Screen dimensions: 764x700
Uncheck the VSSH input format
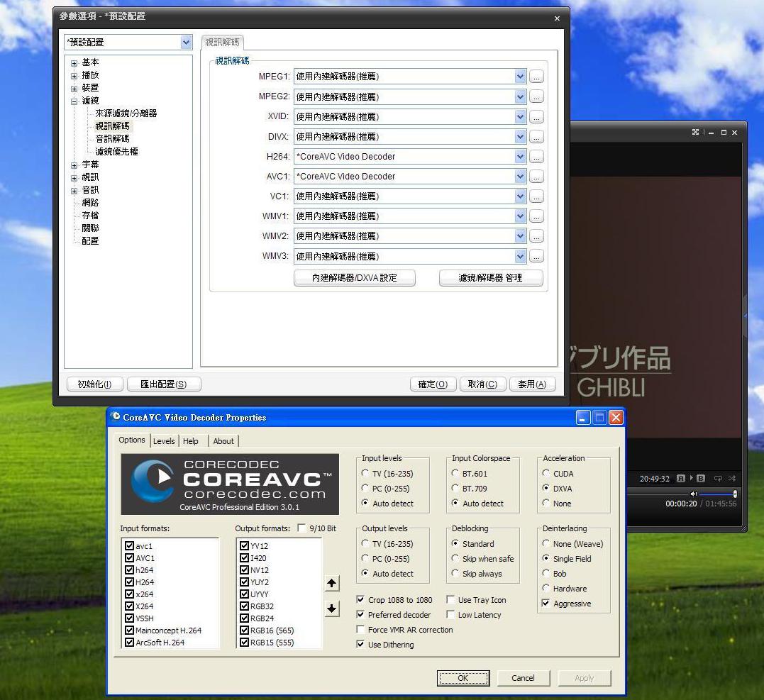pos(130,618)
